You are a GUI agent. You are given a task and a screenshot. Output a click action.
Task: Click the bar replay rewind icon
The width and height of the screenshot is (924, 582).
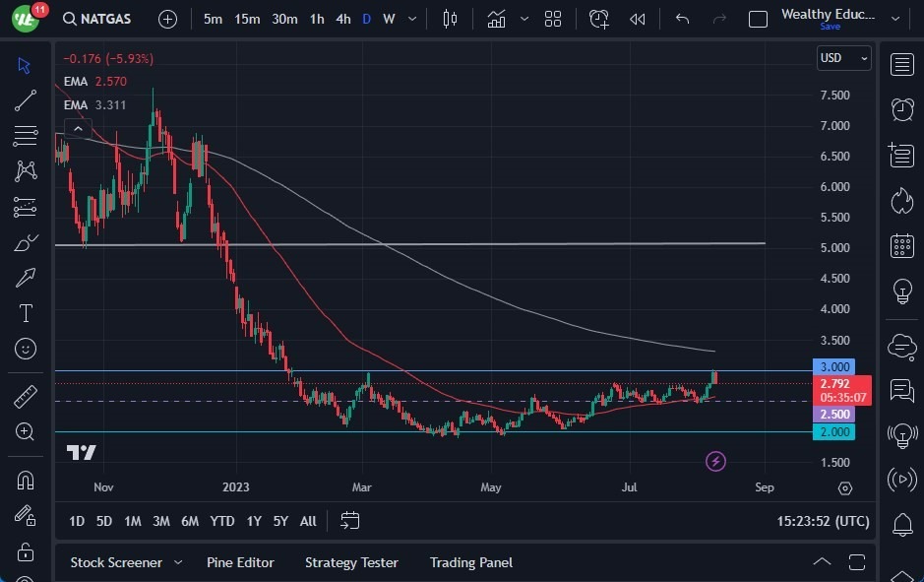[x=637, y=20]
